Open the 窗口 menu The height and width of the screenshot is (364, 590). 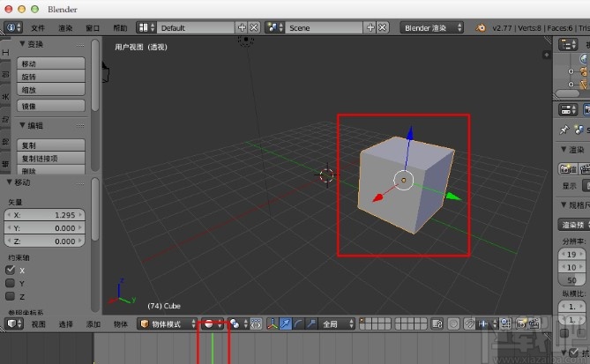pos(93,28)
